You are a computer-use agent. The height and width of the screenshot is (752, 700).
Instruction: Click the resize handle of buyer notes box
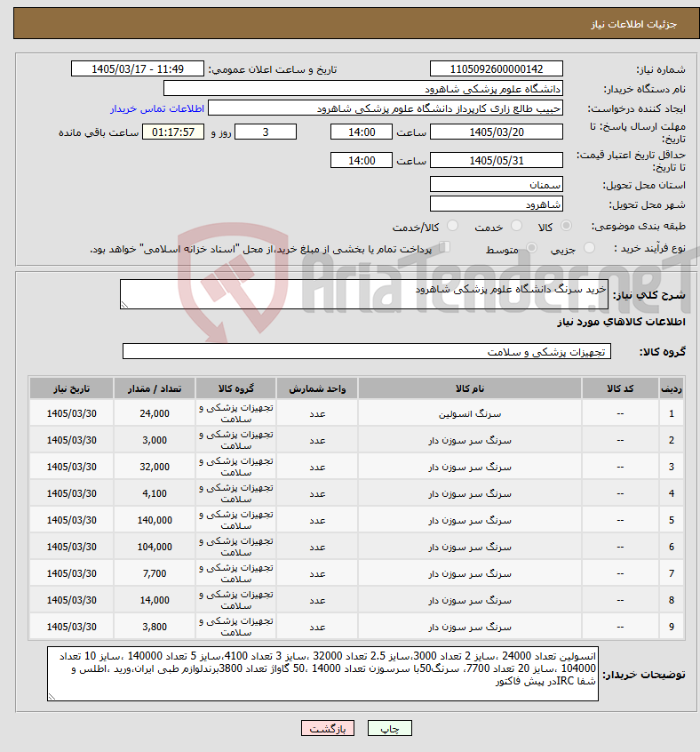(x=52, y=696)
